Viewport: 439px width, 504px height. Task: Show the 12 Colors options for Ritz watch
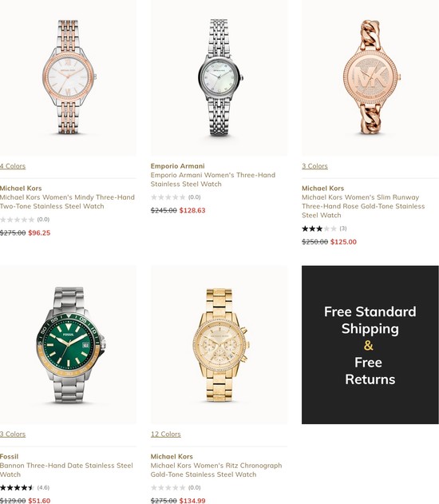click(x=166, y=435)
